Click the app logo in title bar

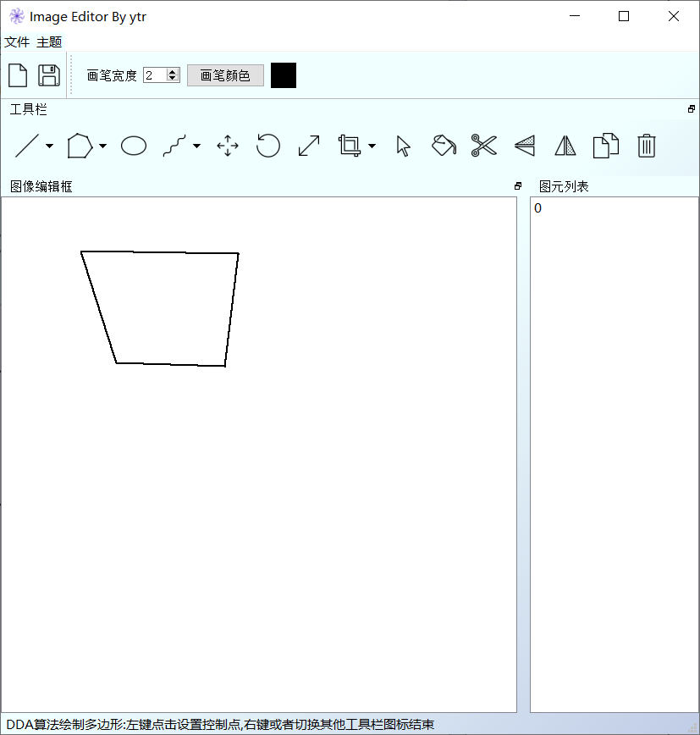tap(17, 16)
